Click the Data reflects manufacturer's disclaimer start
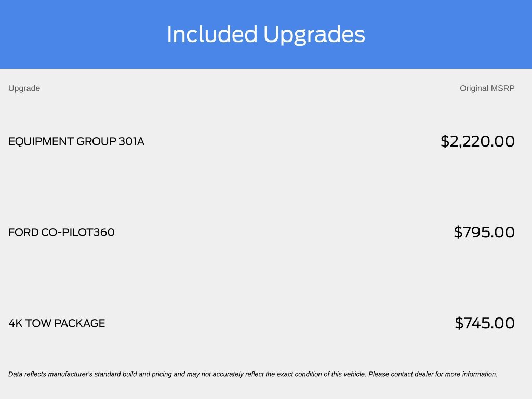The width and height of the screenshot is (532, 399). tap(50, 374)
